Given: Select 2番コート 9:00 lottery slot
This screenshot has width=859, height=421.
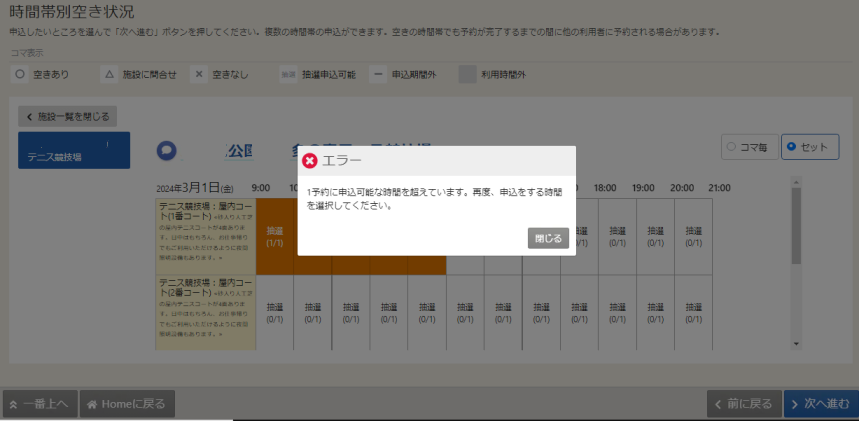Looking at the screenshot, I should coord(274,312).
